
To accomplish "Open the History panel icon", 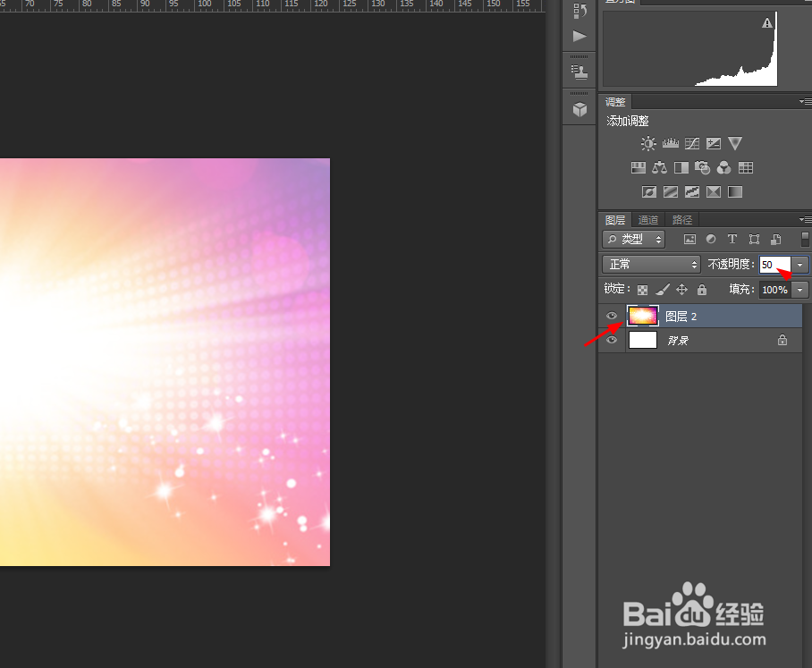I will (579, 11).
